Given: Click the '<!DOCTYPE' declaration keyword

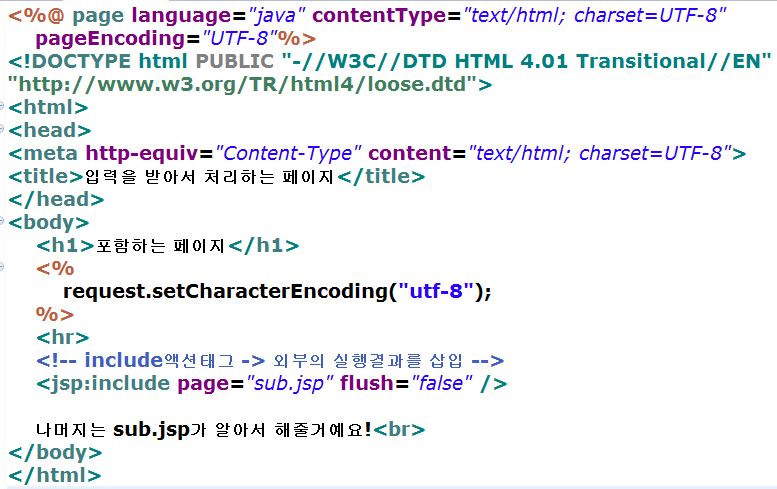Looking at the screenshot, I should 69,61.
